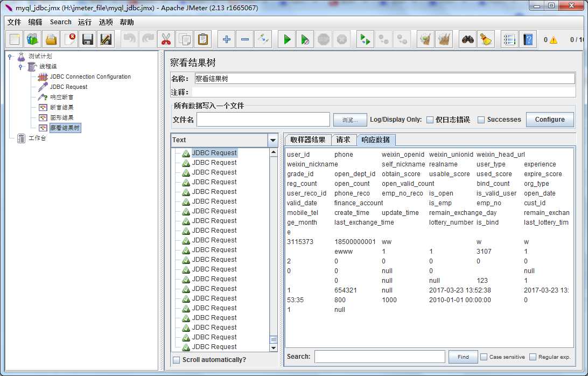
Task: Click the Clear results icon
Action: coord(425,39)
